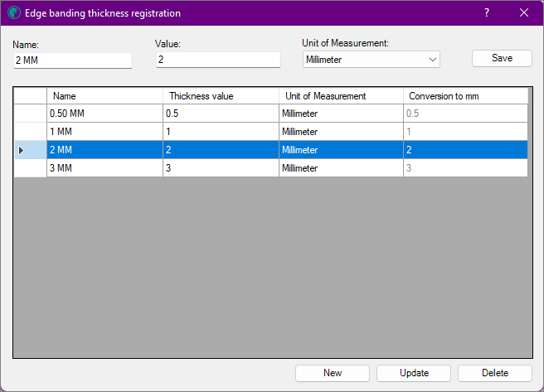Screen dimensions: 544x392
Task: Click the Millimeter combo box field
Action: pyautogui.click(x=372, y=60)
